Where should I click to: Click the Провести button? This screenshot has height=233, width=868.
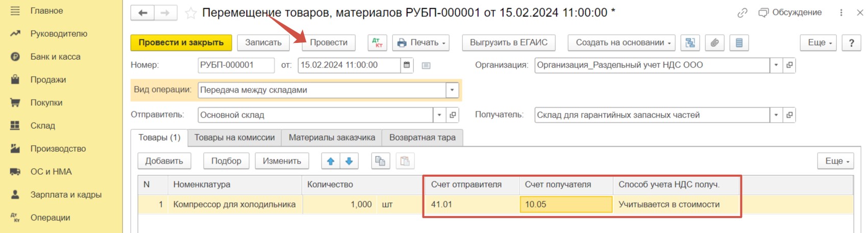point(329,43)
